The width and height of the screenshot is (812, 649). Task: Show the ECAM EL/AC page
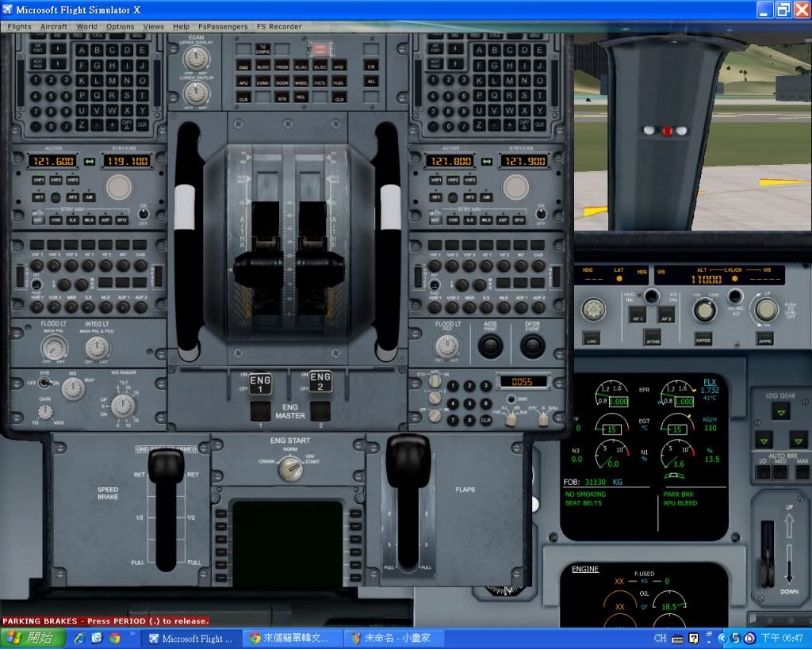tap(301, 67)
